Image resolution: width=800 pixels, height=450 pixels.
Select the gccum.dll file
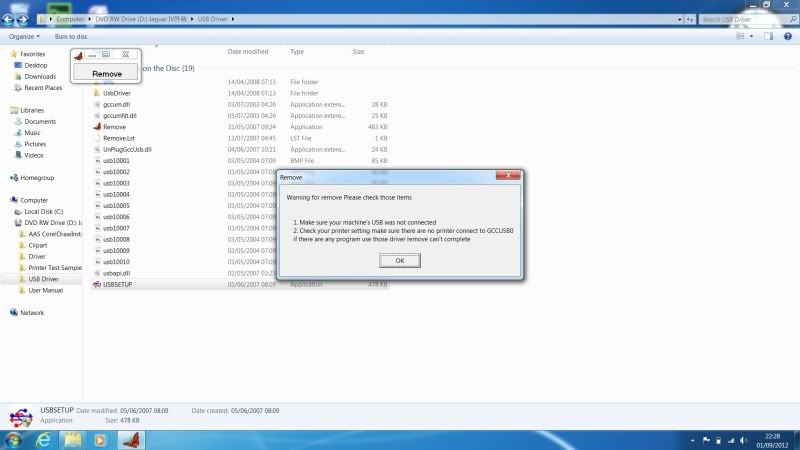116,104
